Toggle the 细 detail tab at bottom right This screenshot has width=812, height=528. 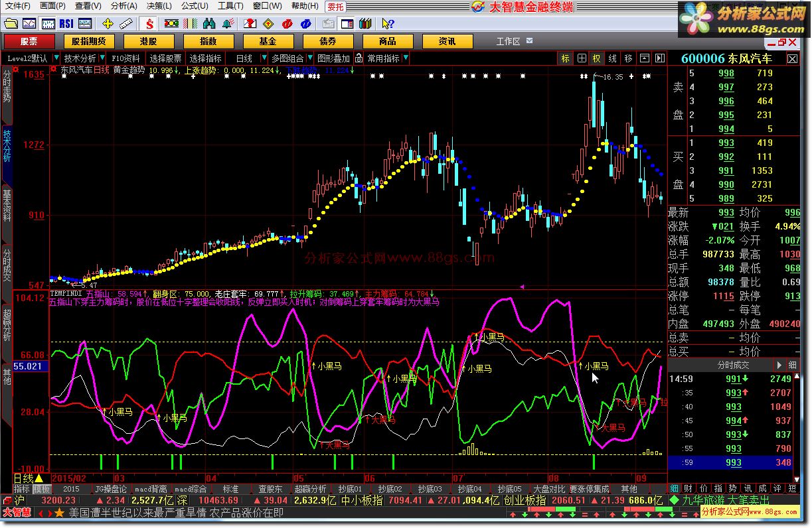tap(675, 488)
